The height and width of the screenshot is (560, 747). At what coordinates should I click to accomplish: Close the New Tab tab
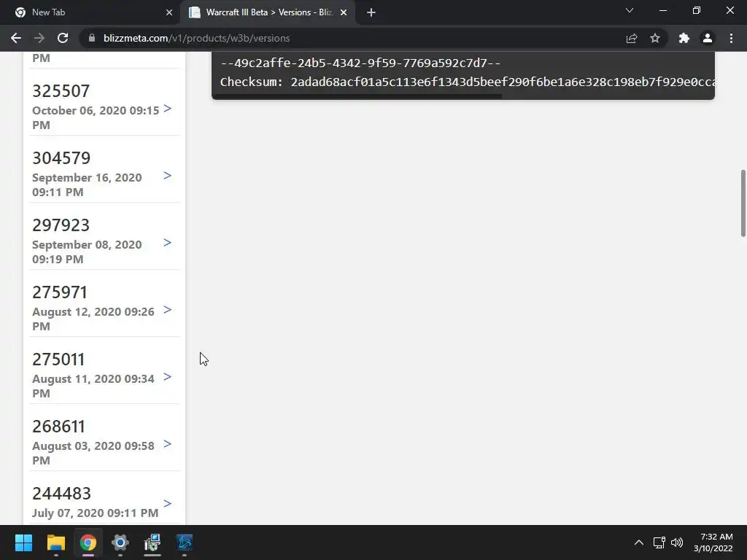tap(169, 12)
